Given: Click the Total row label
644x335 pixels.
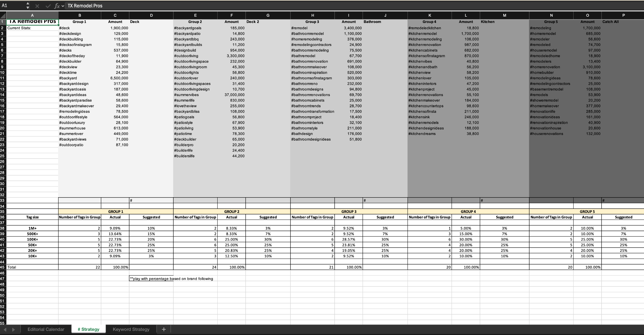Looking at the screenshot, I should click(32, 267).
